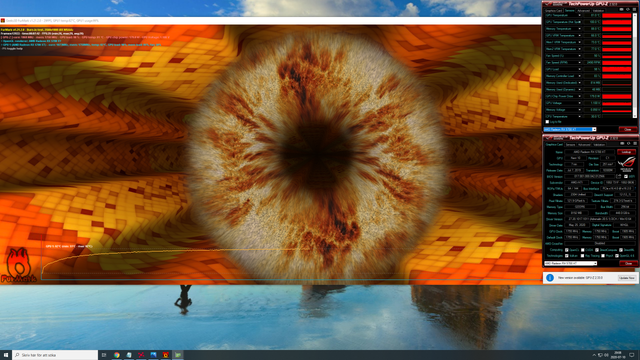The width and height of the screenshot is (640, 360).
Task: Click the camera icon in GPU-Z Graphics Card window
Action: [622, 144]
